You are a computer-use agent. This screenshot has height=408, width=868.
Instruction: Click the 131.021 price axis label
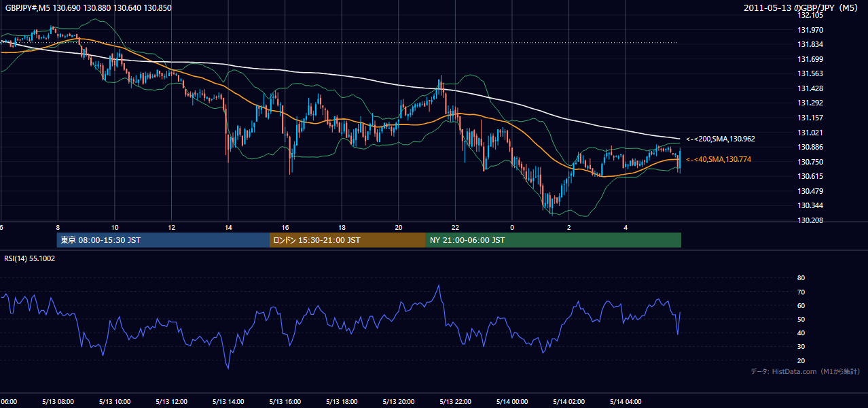(x=810, y=133)
